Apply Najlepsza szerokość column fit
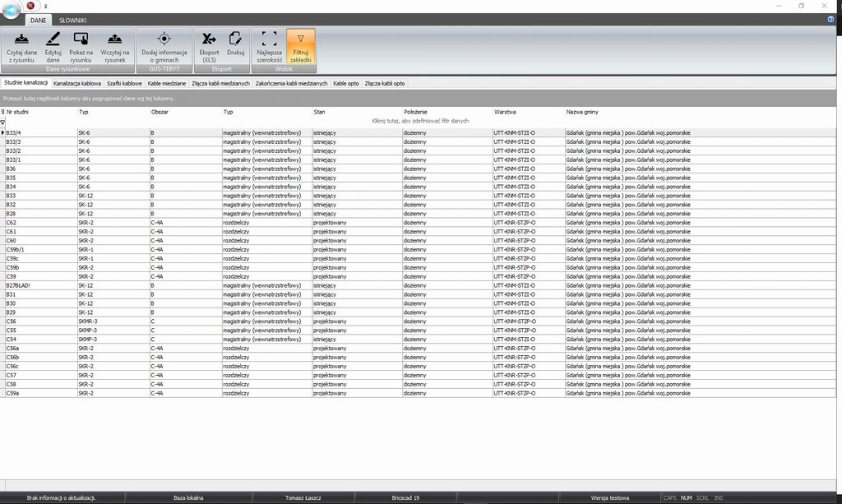The height and width of the screenshot is (504, 842). [x=269, y=39]
